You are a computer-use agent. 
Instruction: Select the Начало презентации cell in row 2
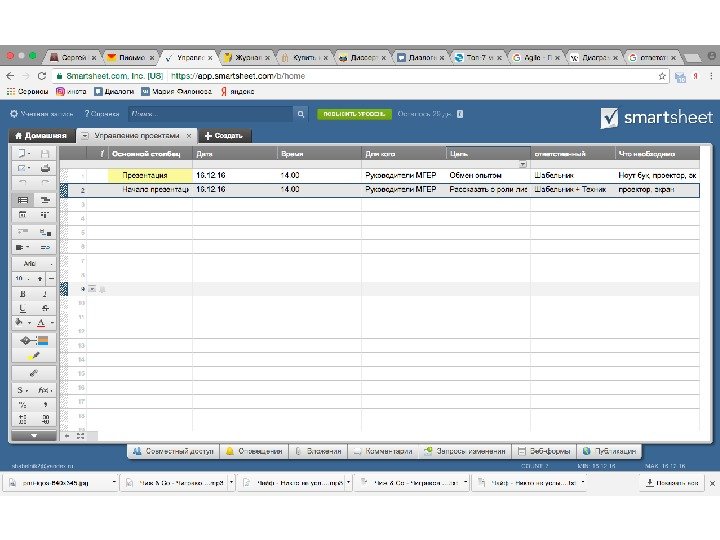pos(150,189)
